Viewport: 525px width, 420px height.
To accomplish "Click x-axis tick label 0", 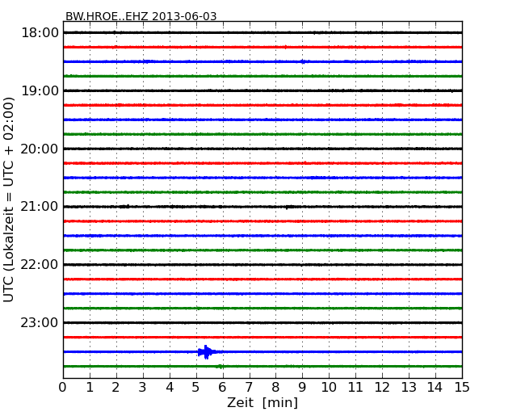I will [x=63, y=387].
